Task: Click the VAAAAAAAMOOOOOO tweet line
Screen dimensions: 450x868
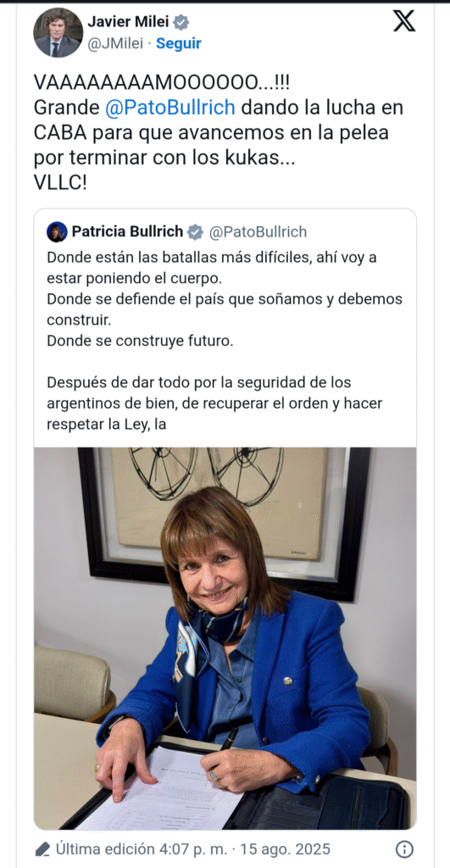Action: pyautogui.click(x=160, y=82)
